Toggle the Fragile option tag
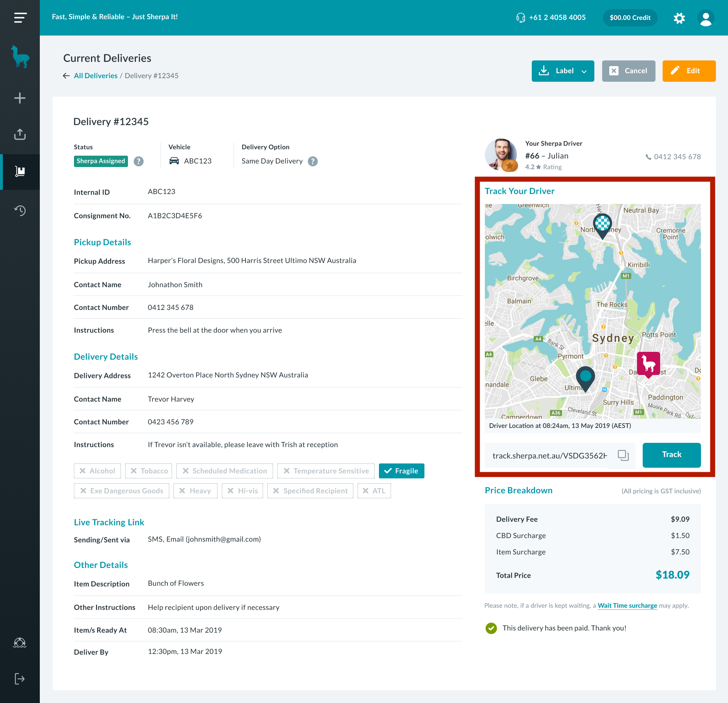 [401, 471]
